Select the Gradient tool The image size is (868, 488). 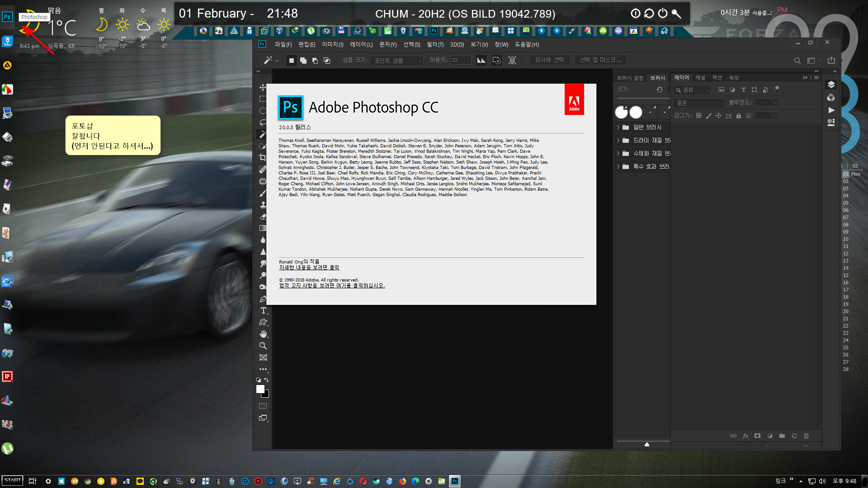click(263, 228)
